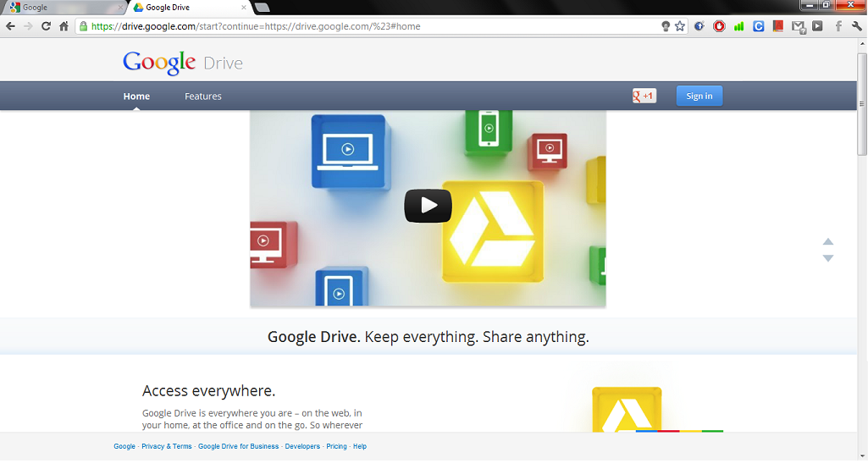Play the Google Drive intro video
The width and height of the screenshot is (868, 469).
click(x=428, y=206)
